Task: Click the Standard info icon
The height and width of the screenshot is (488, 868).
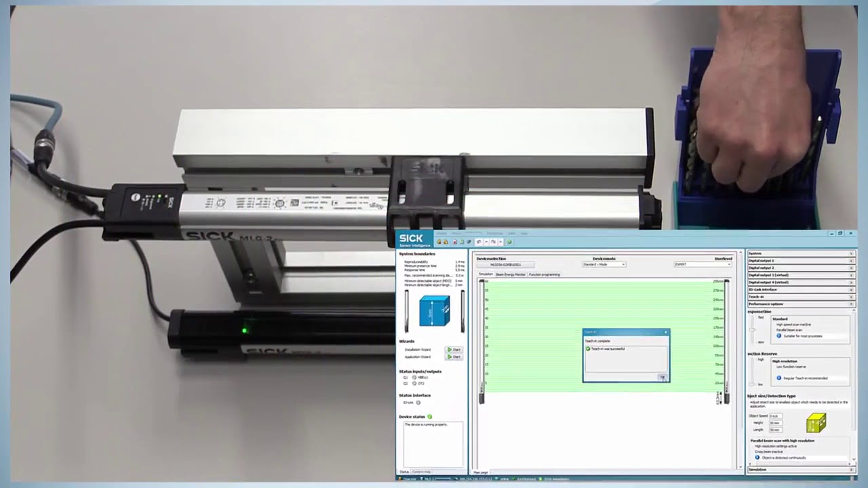Action: (x=778, y=336)
